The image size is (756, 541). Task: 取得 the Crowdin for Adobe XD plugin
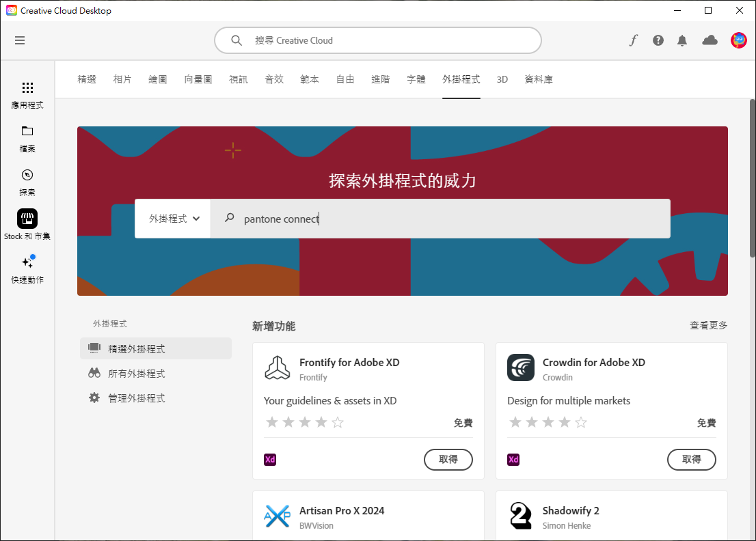pos(692,460)
